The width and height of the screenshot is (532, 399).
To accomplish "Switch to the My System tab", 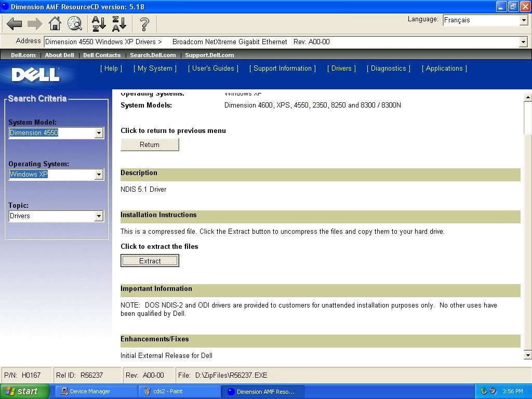I will (155, 68).
